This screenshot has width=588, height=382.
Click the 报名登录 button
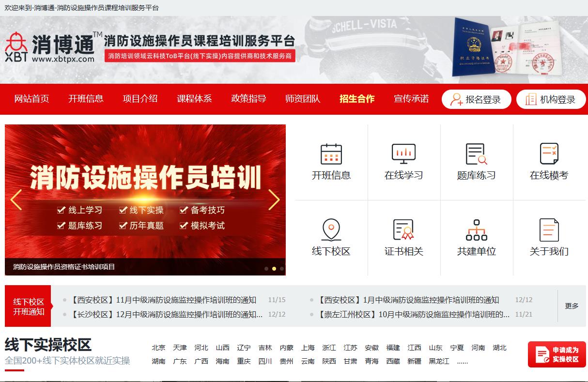(477, 99)
